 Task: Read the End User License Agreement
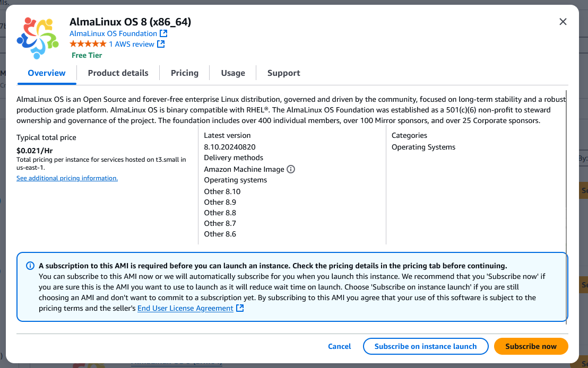185,308
